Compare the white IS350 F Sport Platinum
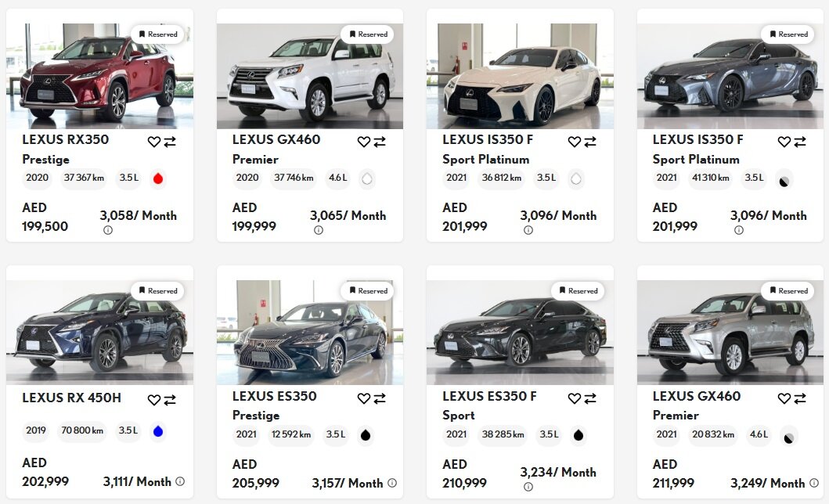The width and height of the screenshot is (829, 504). pyautogui.click(x=590, y=142)
